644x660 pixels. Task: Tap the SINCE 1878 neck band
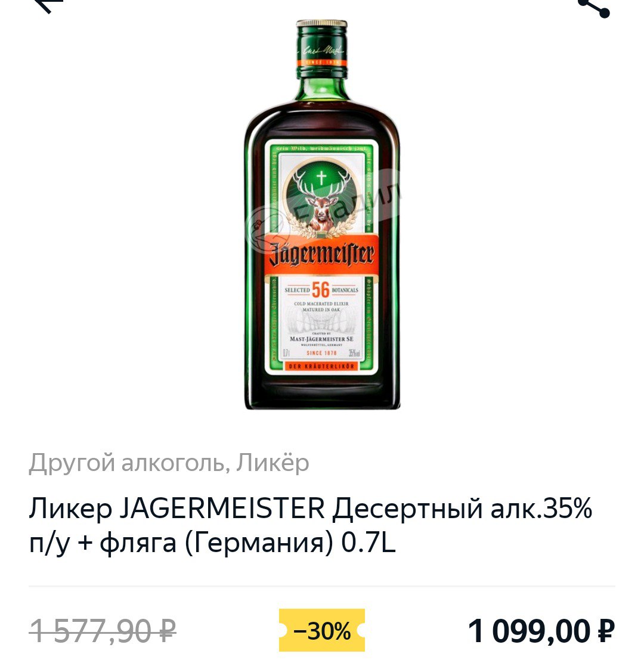[x=321, y=63]
